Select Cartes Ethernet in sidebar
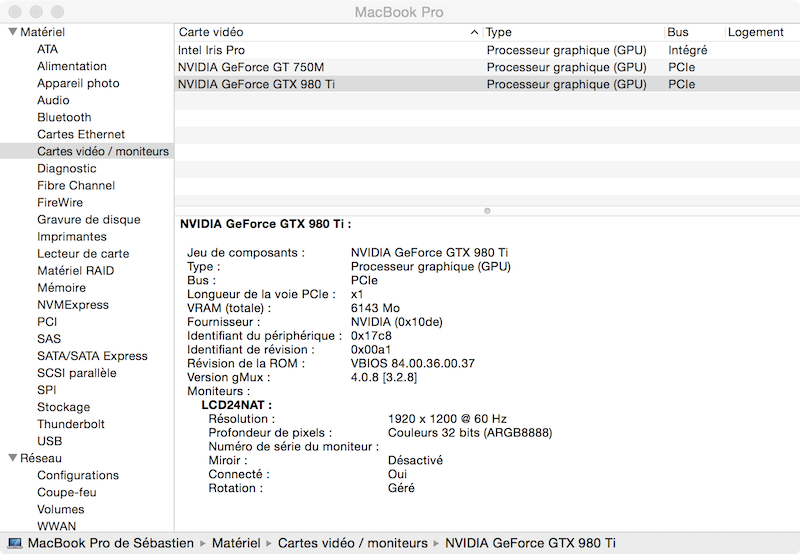Screen dimensions: 800x554 click(81, 134)
